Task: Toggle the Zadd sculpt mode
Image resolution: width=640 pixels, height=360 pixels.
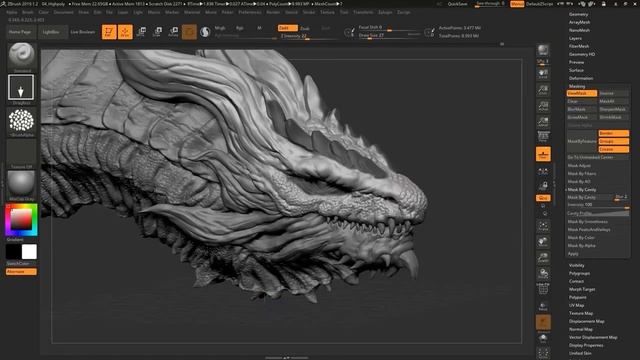Action: click(x=287, y=28)
